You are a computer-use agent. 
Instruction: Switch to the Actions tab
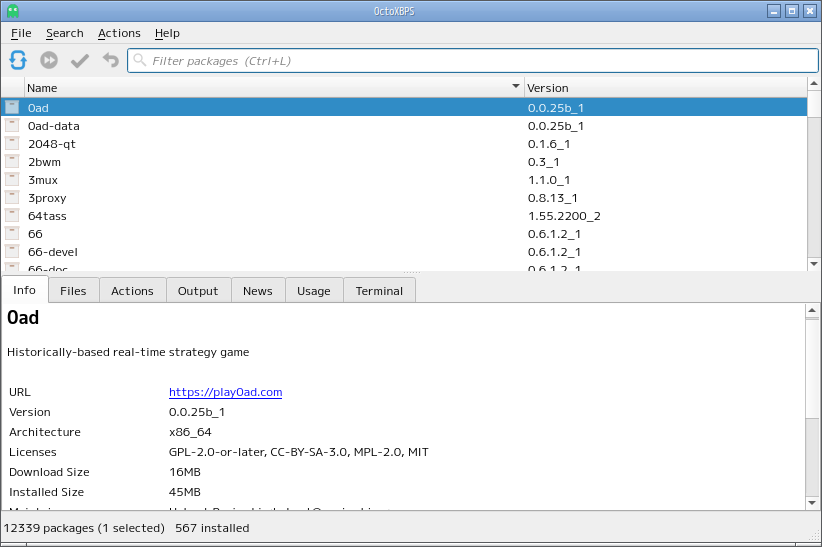132,291
